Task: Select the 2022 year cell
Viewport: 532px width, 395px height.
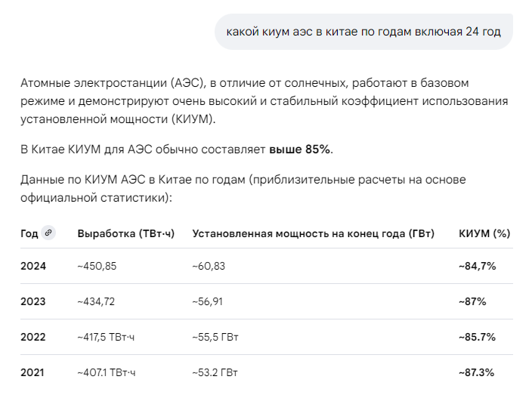Action: click(33, 337)
